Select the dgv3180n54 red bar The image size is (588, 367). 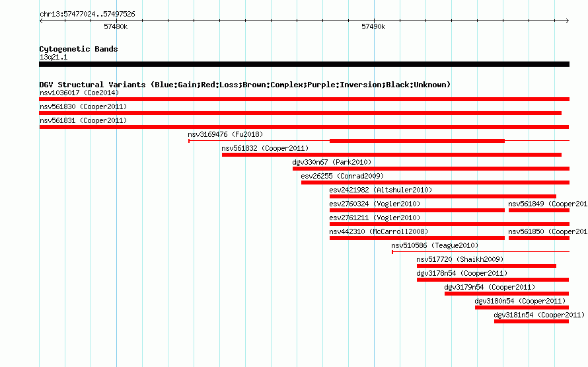(x=522, y=307)
